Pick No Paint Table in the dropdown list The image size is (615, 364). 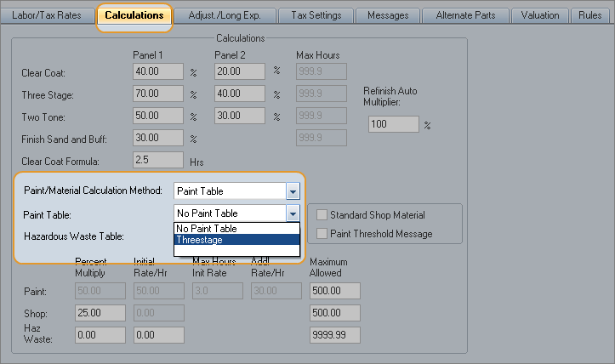click(236, 228)
